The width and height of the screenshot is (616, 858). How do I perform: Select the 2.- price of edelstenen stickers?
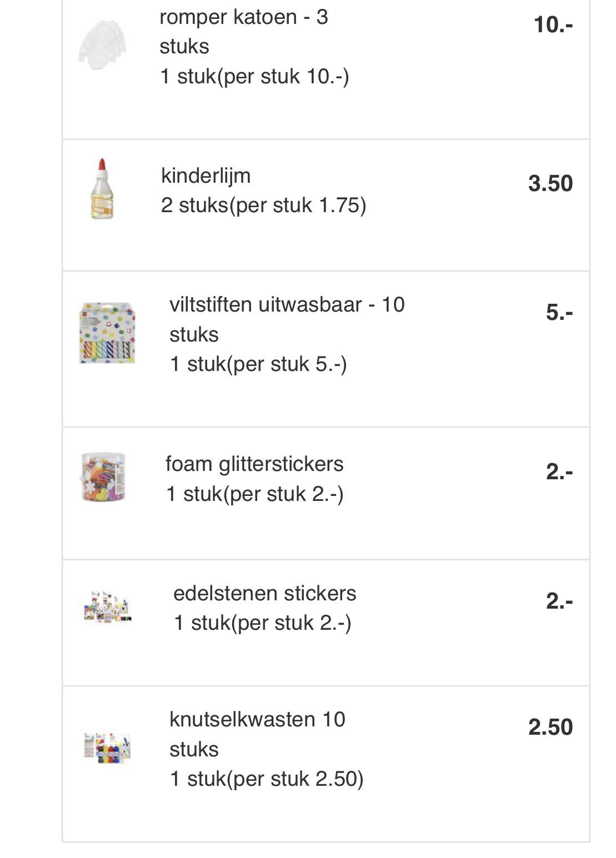(x=559, y=601)
